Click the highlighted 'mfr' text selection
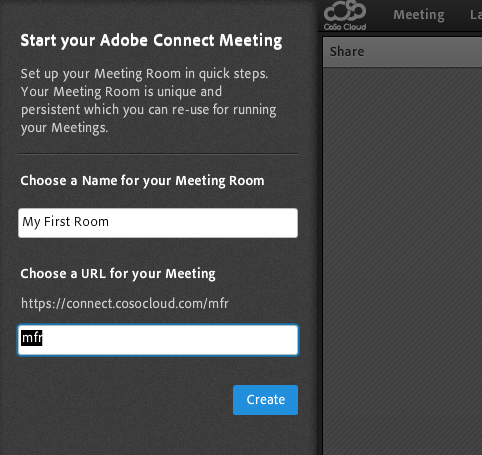This screenshot has width=482, height=455. pyautogui.click(x=32, y=338)
